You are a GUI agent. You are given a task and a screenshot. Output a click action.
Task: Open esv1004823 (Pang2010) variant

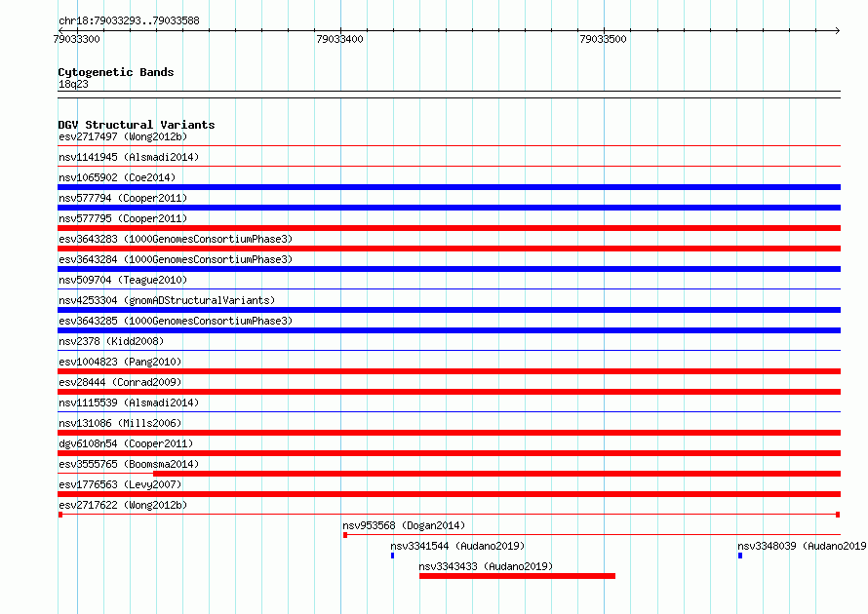point(120,362)
